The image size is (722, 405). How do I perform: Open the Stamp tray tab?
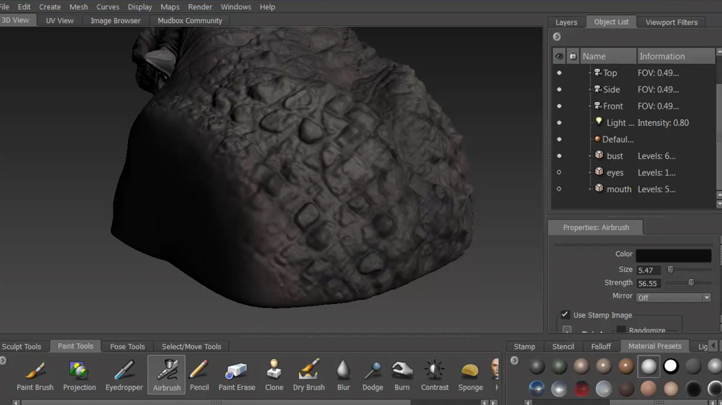tap(524, 347)
